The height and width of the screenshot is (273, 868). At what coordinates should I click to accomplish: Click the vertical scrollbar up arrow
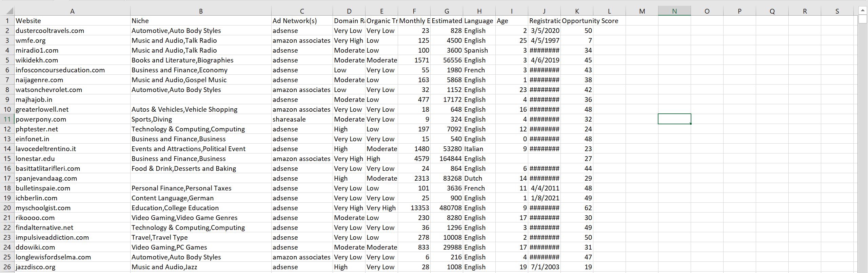863,11
